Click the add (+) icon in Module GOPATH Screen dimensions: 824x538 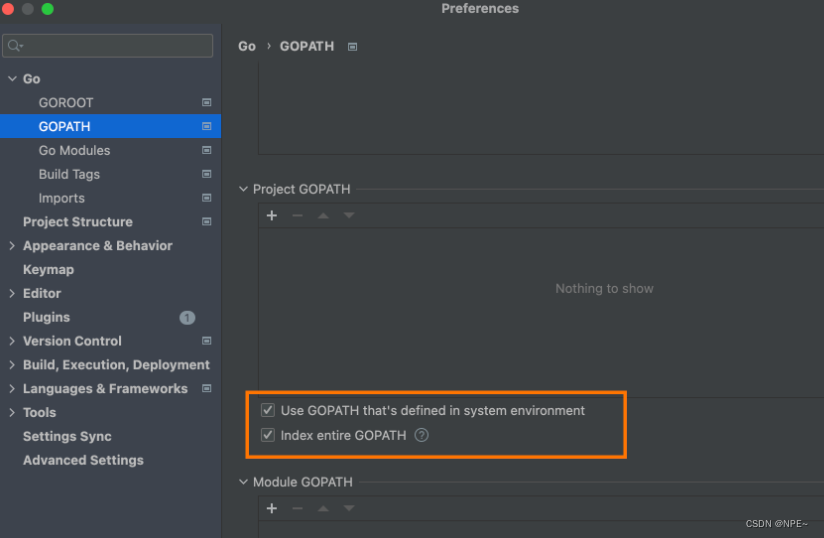271,508
